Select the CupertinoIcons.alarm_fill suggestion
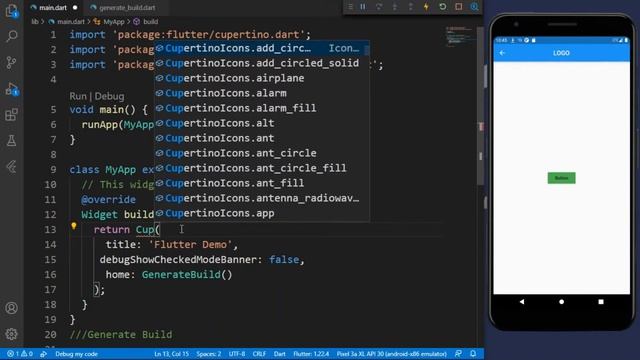Image resolution: width=640 pixels, height=360 pixels. tap(262, 108)
